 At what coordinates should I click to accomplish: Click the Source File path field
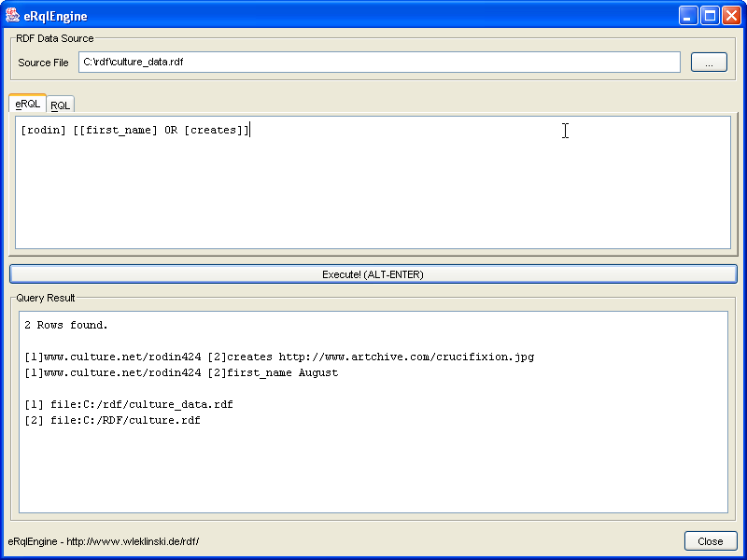(378, 63)
